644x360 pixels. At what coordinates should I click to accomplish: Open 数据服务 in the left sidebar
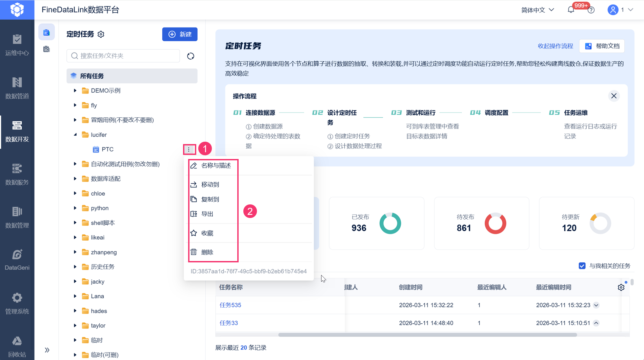pyautogui.click(x=17, y=174)
